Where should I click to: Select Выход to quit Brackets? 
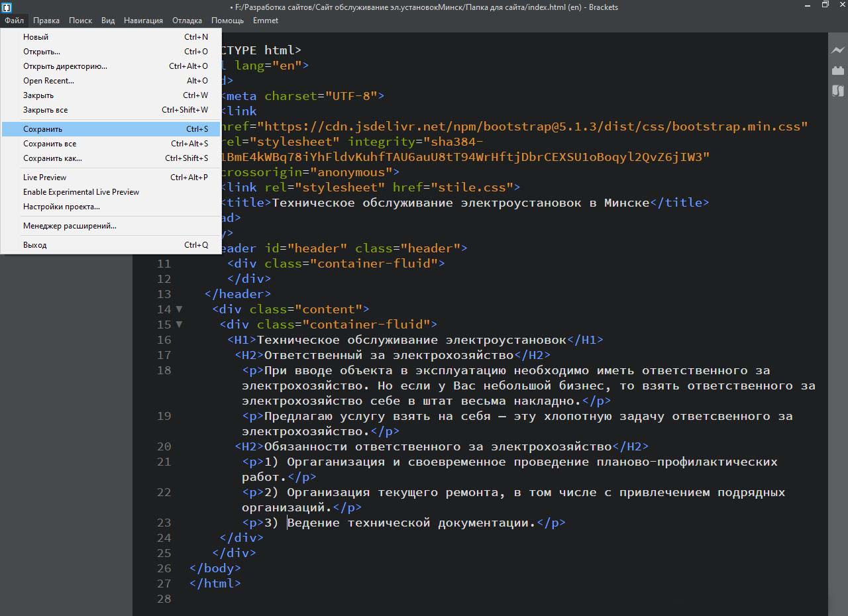point(34,245)
